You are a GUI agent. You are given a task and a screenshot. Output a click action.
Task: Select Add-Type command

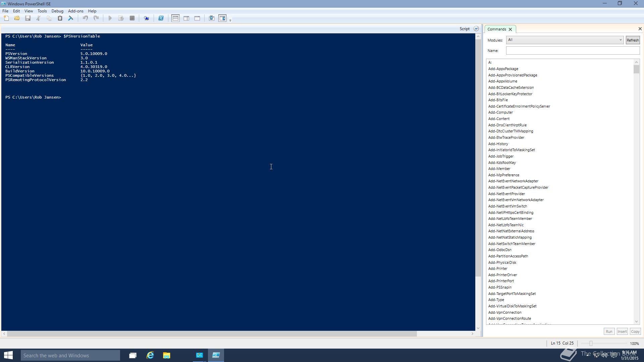coord(496,300)
